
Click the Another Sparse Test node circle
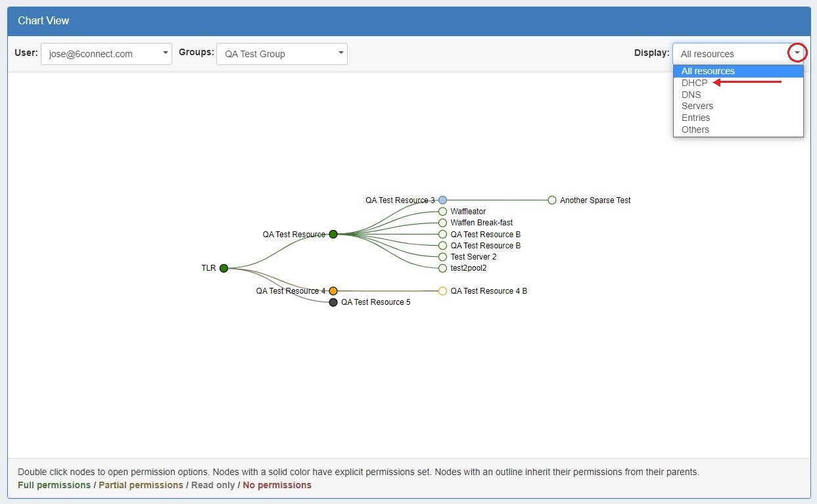tap(552, 200)
